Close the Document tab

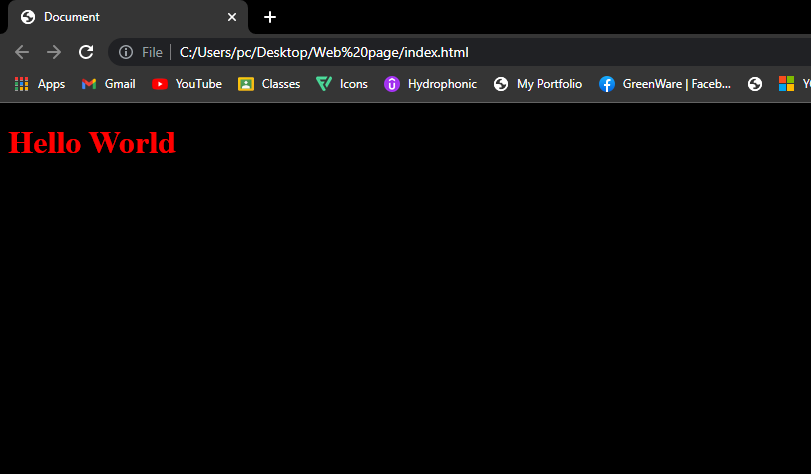click(232, 17)
